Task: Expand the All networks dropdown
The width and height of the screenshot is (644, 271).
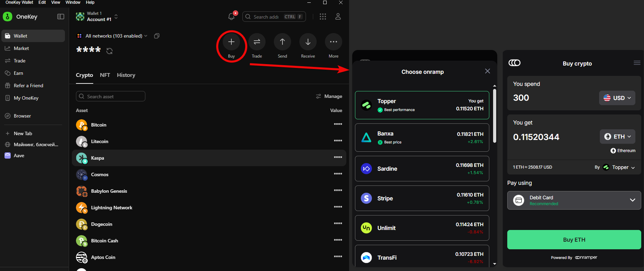Action: (113, 36)
